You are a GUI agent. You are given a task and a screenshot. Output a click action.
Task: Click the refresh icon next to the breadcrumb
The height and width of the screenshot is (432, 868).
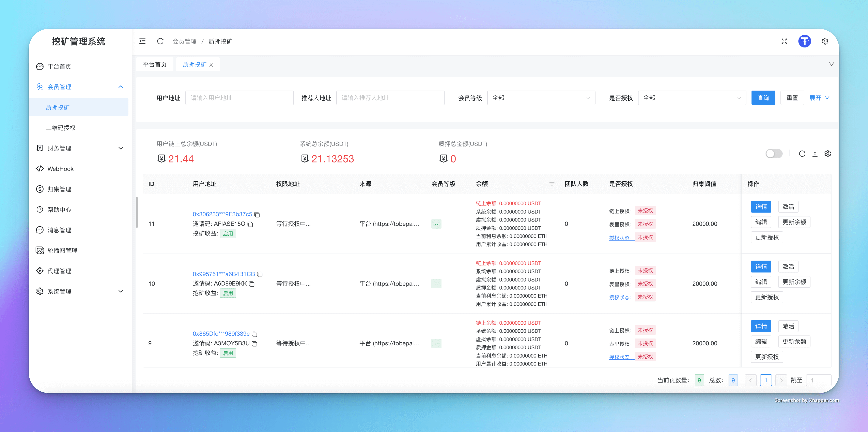tap(160, 41)
